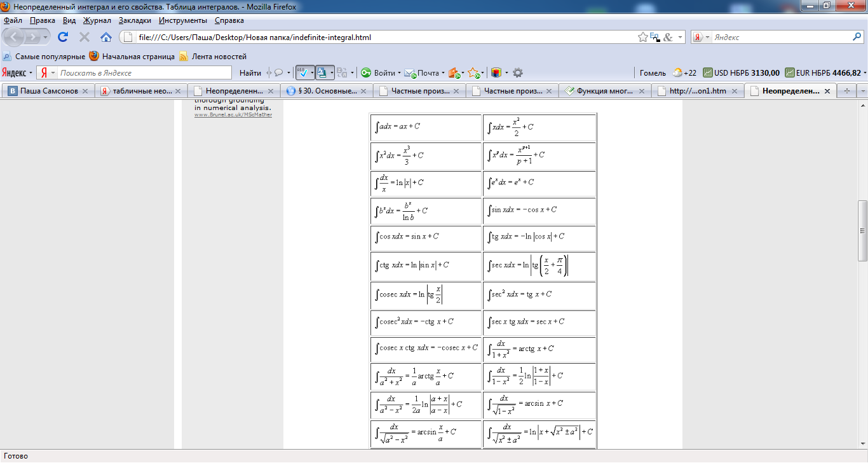
Task: Click the Найти search button
Action: [x=250, y=73]
